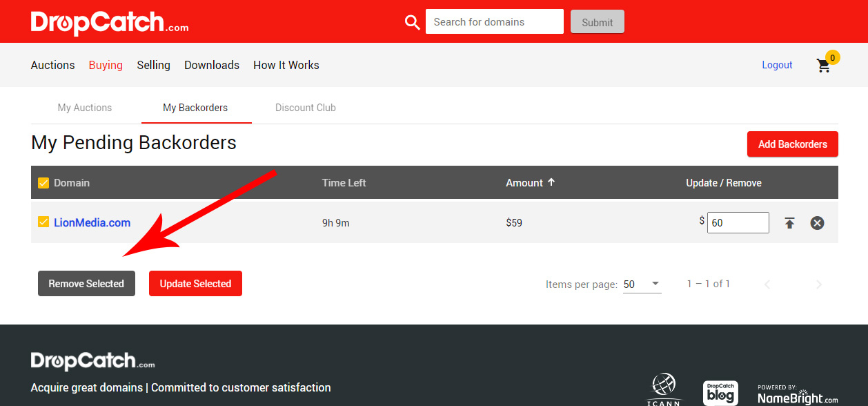Image resolution: width=868 pixels, height=406 pixels.
Task: Click the Add Backorders button
Action: (x=793, y=144)
